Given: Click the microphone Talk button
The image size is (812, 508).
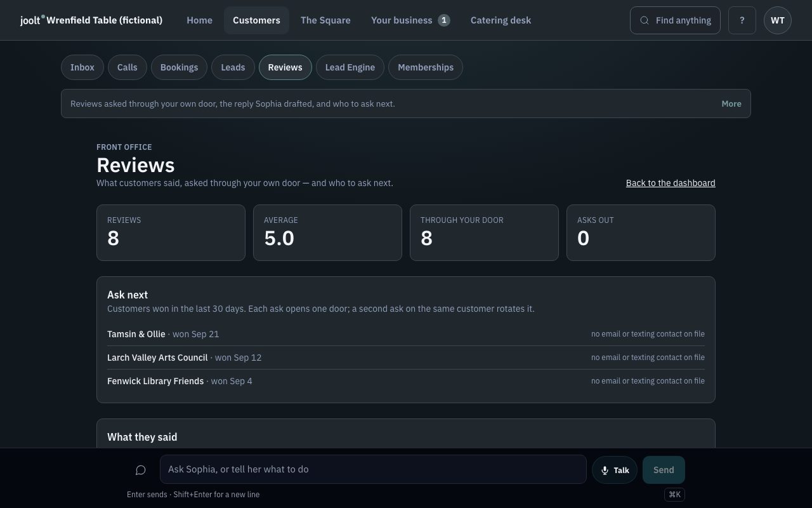Looking at the screenshot, I should tap(615, 470).
